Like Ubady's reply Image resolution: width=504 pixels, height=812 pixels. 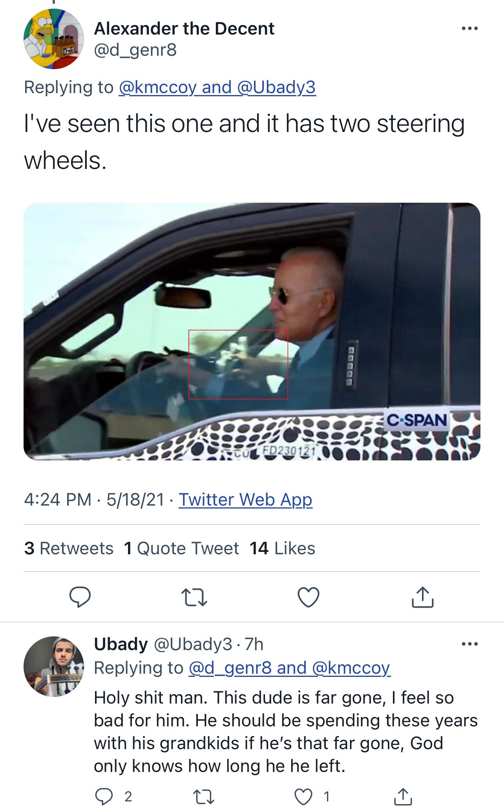303,796
